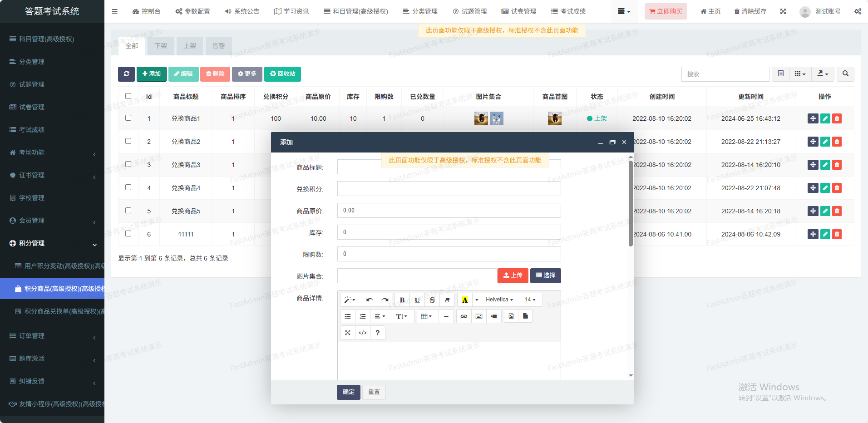This screenshot has width=868, height=423.
Task: Click the 确定 button in the dialog
Action: [348, 392]
